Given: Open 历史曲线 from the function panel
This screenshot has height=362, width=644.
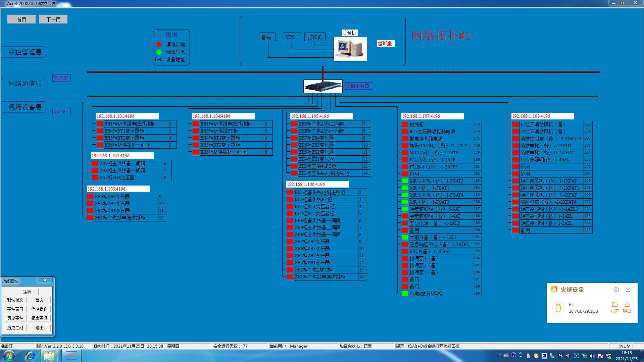Looking at the screenshot, I should 15,328.
